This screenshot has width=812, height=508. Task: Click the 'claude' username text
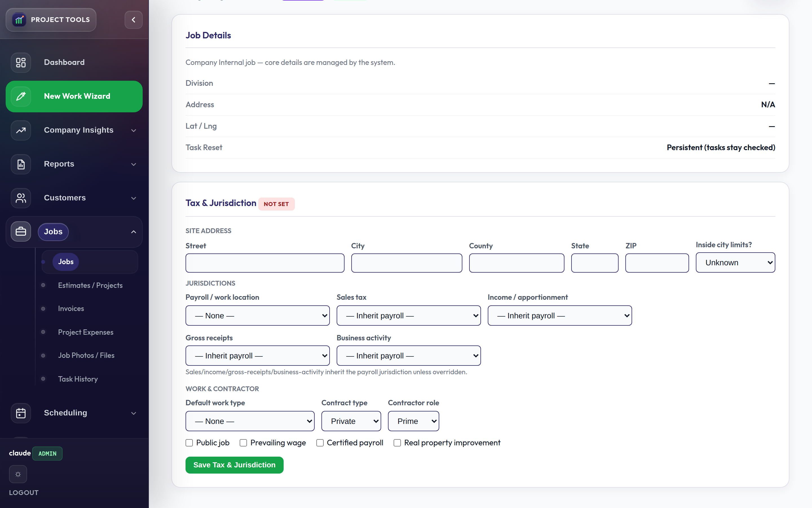(20, 453)
